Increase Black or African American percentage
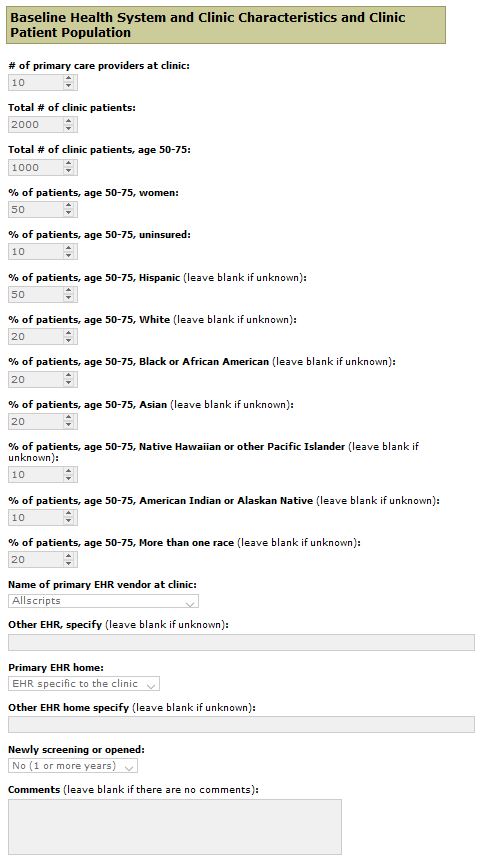The width and height of the screenshot is (482, 861). tap(69, 376)
